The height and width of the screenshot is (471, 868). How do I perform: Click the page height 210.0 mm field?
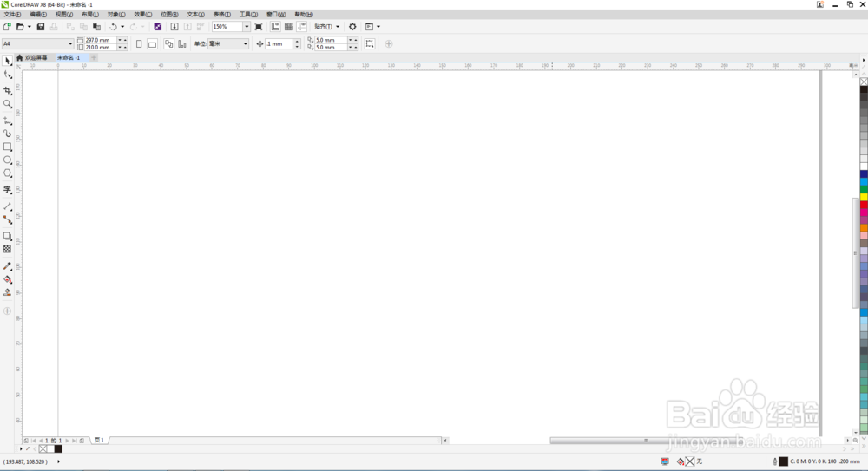[x=100, y=47]
